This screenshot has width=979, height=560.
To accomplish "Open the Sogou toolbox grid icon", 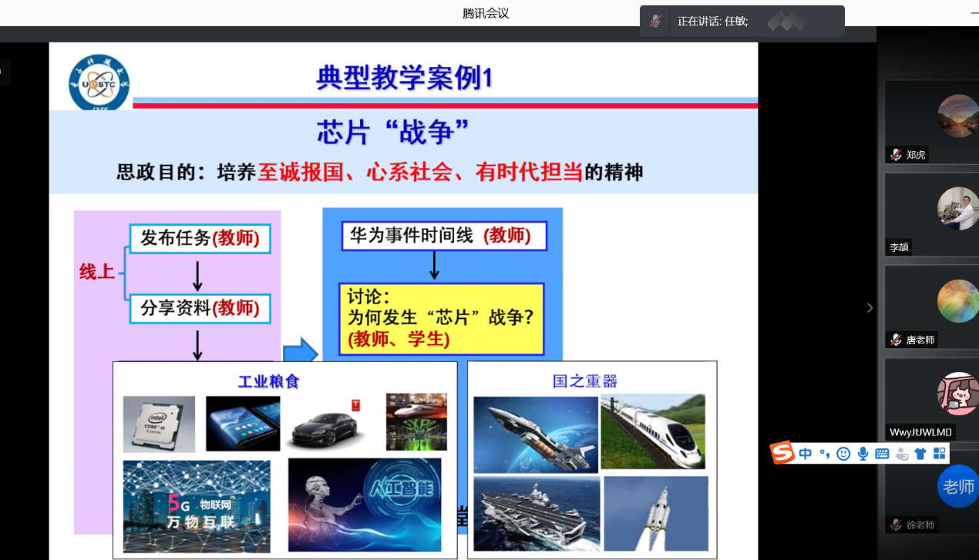I will [x=939, y=454].
